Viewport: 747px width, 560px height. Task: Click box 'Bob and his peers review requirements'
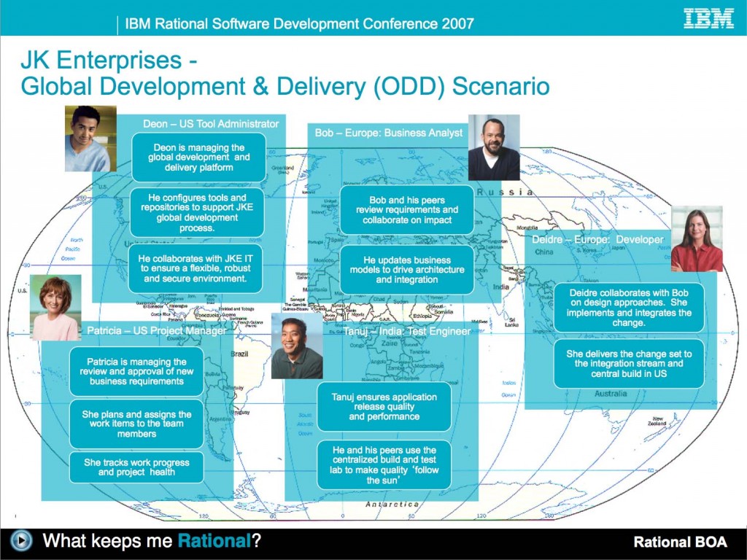[x=407, y=210]
